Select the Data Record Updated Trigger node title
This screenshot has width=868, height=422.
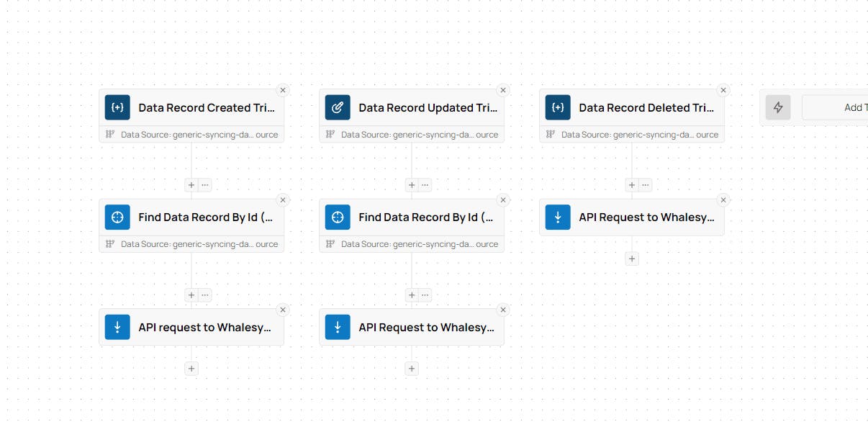(x=428, y=108)
